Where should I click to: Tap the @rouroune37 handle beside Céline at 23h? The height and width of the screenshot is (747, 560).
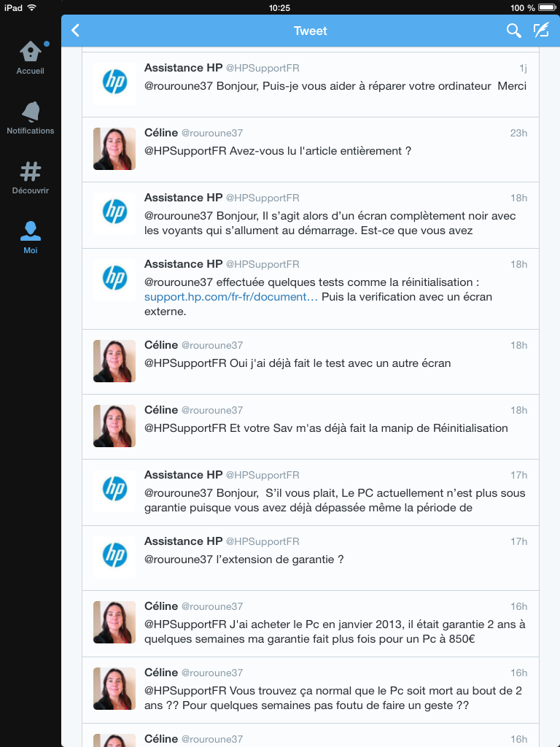coord(212,133)
